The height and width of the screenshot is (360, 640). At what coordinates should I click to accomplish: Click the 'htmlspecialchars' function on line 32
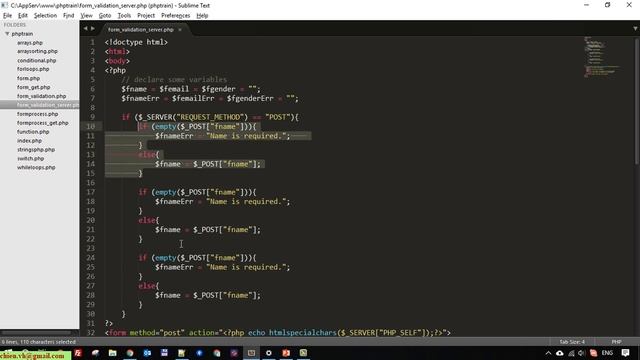click(302, 333)
